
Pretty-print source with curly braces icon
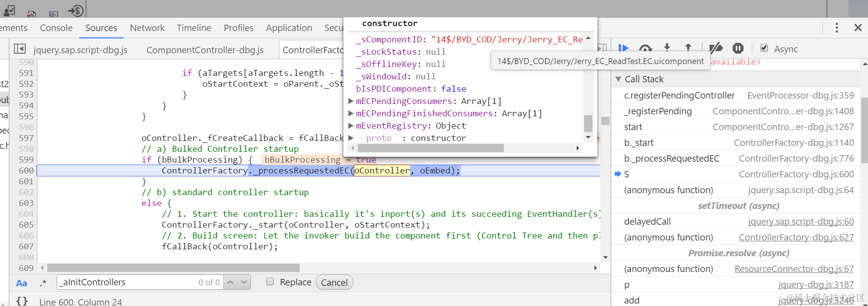22,301
